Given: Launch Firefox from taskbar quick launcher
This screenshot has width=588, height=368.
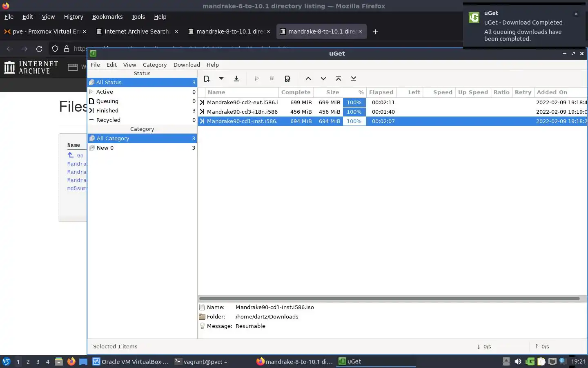Looking at the screenshot, I should pos(71,361).
